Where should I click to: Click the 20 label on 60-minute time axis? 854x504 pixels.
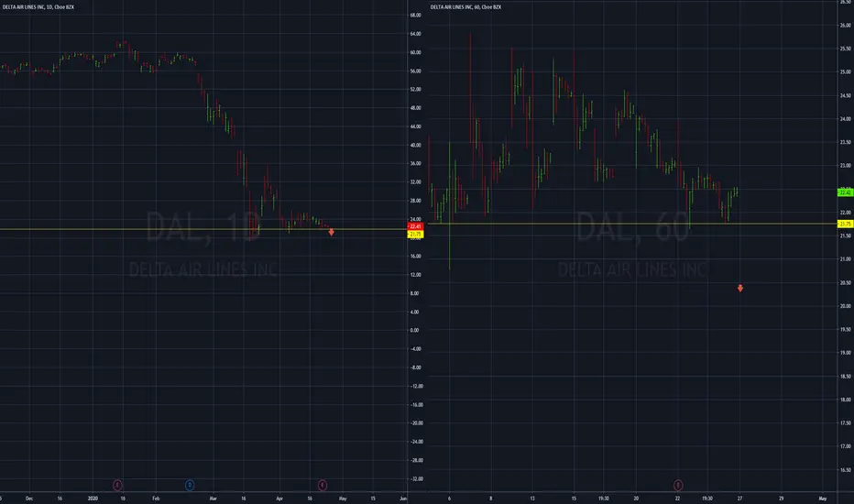636,499
